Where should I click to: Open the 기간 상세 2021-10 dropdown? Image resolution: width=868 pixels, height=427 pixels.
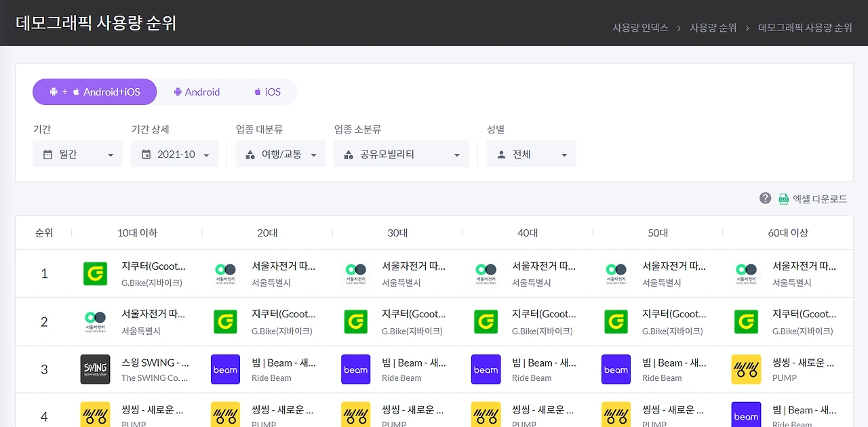point(175,155)
